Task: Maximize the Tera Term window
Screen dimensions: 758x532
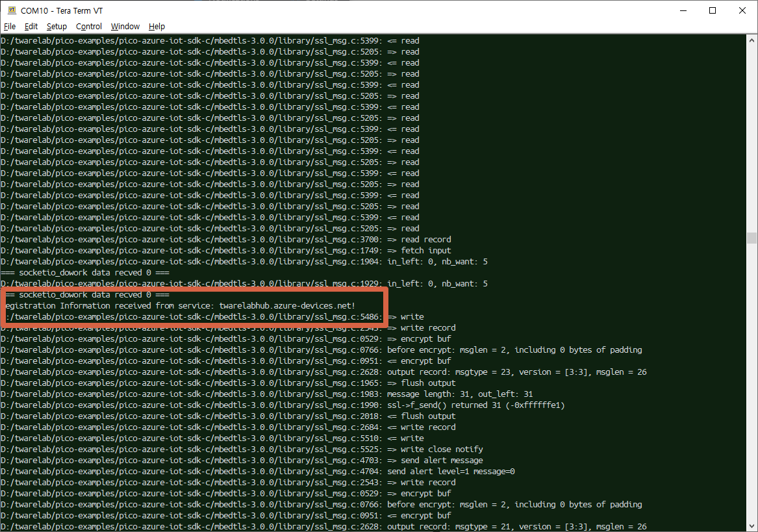Action: coord(713,10)
